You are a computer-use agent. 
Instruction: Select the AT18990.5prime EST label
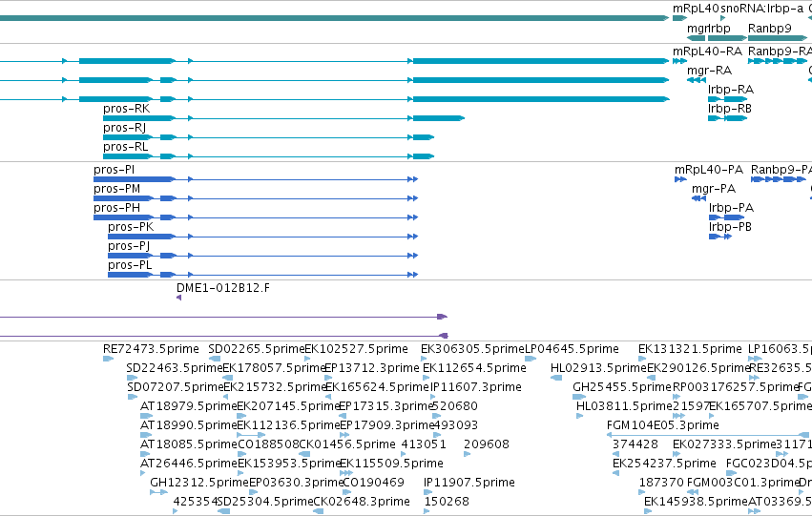pos(189,425)
